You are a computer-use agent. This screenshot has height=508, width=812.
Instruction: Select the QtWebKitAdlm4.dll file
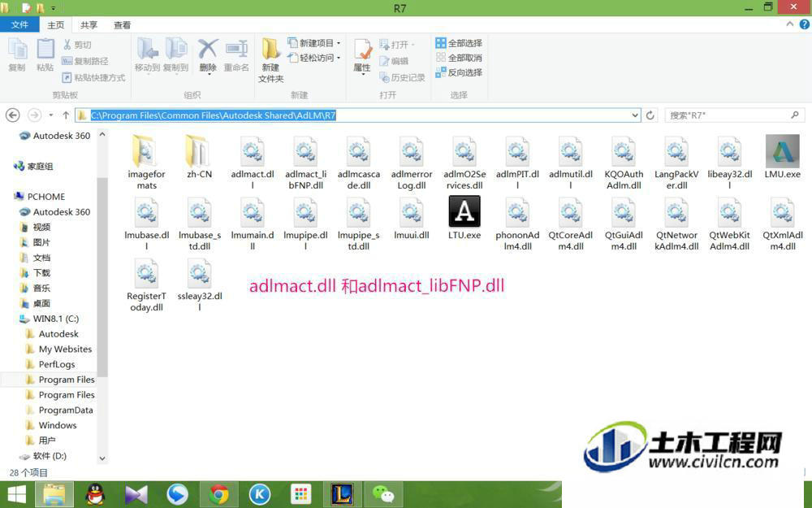click(729, 224)
